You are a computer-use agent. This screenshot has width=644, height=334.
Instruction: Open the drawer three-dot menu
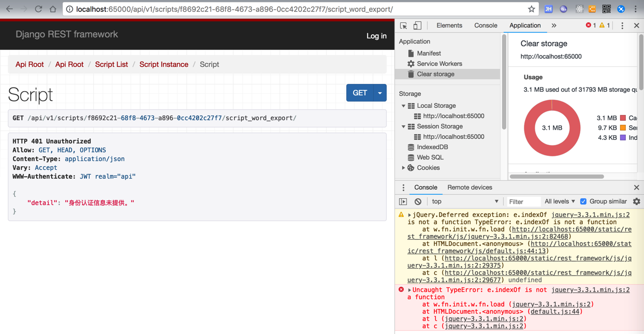point(403,187)
